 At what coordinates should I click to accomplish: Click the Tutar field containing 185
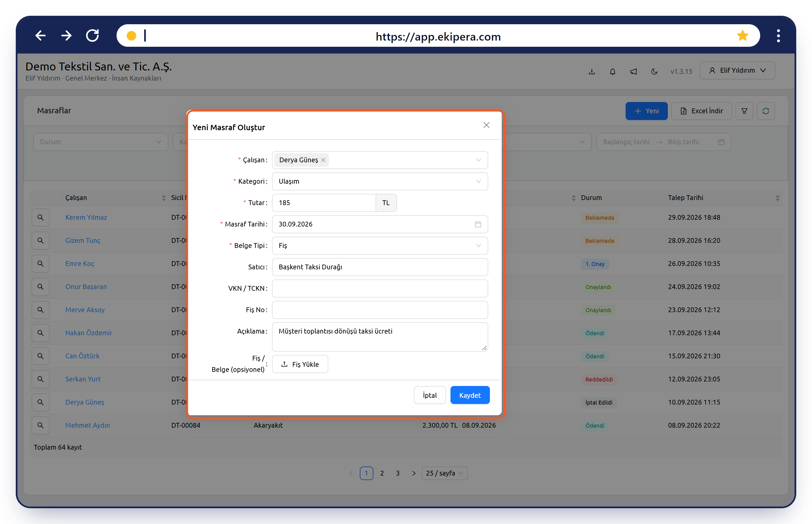click(x=324, y=203)
